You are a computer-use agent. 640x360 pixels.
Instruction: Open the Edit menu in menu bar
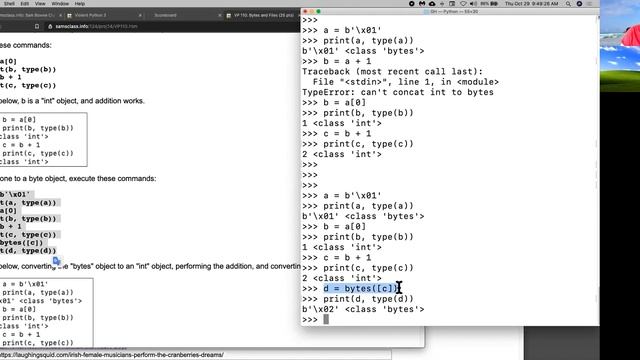(25, 4)
